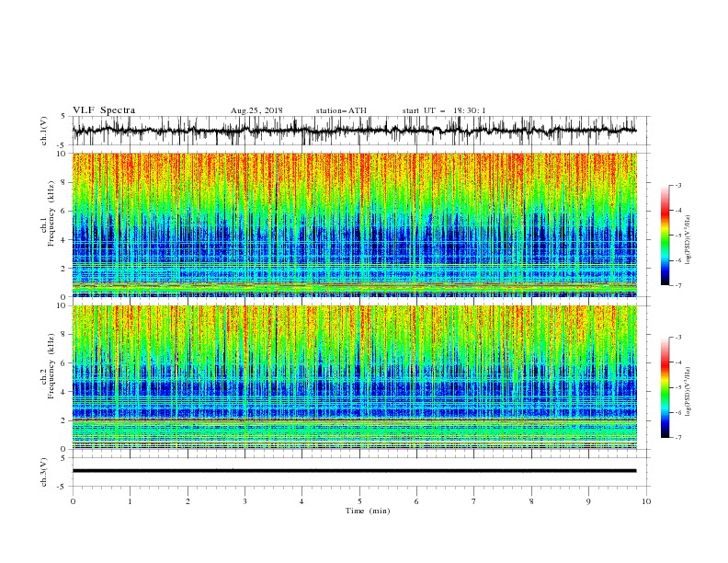Click the "10" tick on the Time axis
The height and width of the screenshot is (563, 728).
pyautogui.click(x=646, y=501)
